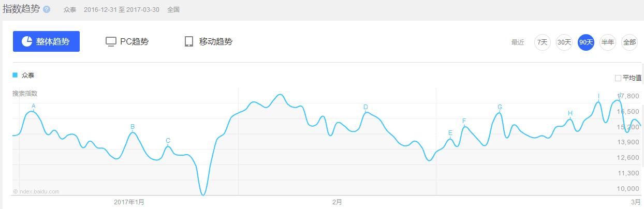Click the mobile tablet icon
The image size is (644, 209).
[x=188, y=41]
